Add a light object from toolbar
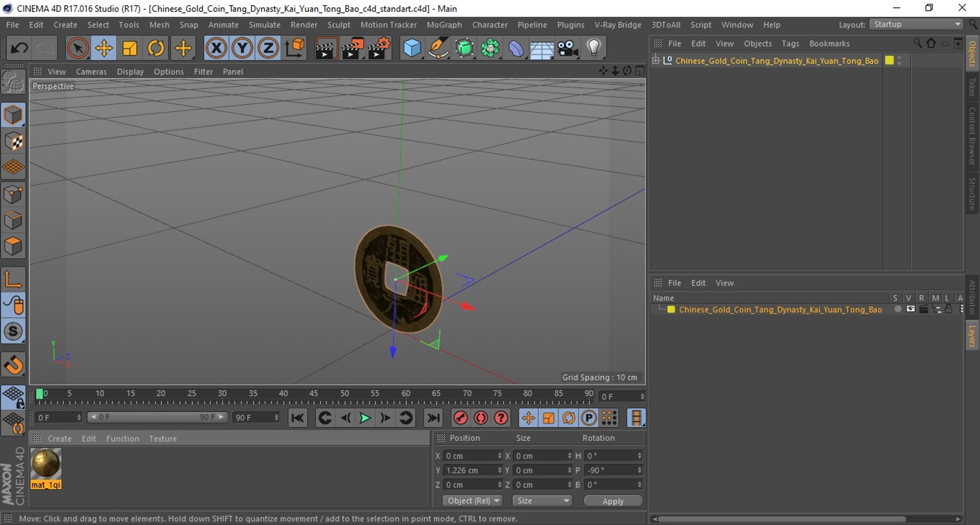 (594, 49)
